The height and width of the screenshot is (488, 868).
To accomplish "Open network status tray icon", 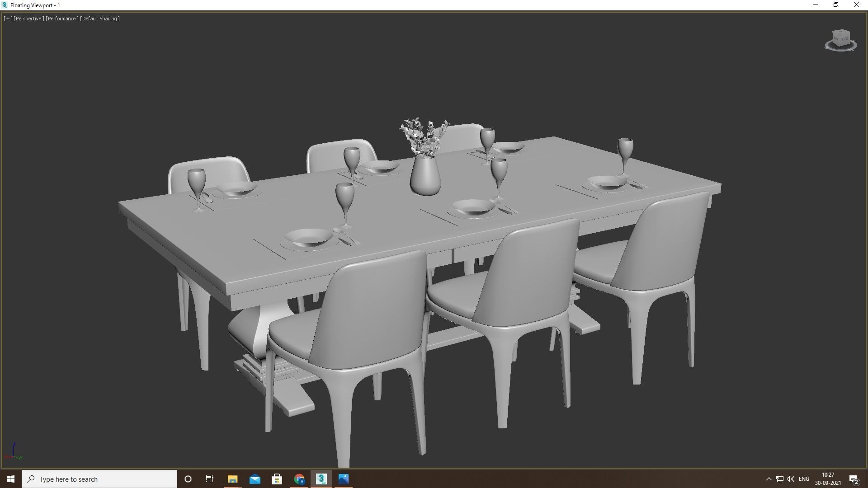I will [780, 479].
